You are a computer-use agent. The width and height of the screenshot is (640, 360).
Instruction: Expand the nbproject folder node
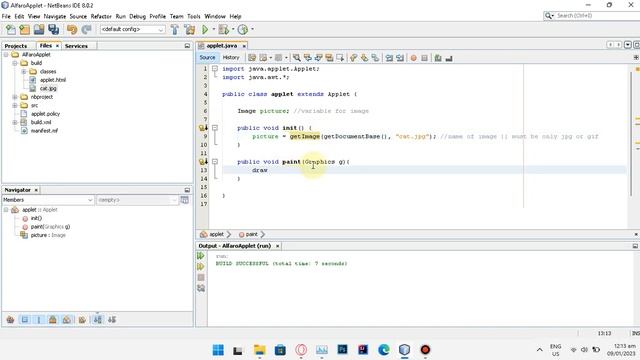pyautogui.click(x=15, y=97)
